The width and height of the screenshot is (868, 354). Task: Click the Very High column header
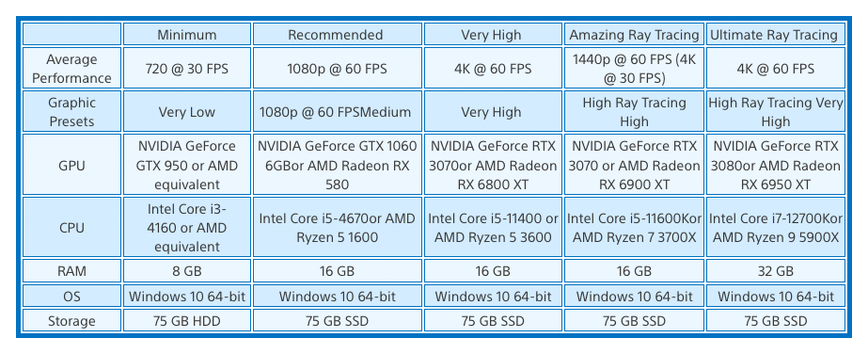pos(493,34)
